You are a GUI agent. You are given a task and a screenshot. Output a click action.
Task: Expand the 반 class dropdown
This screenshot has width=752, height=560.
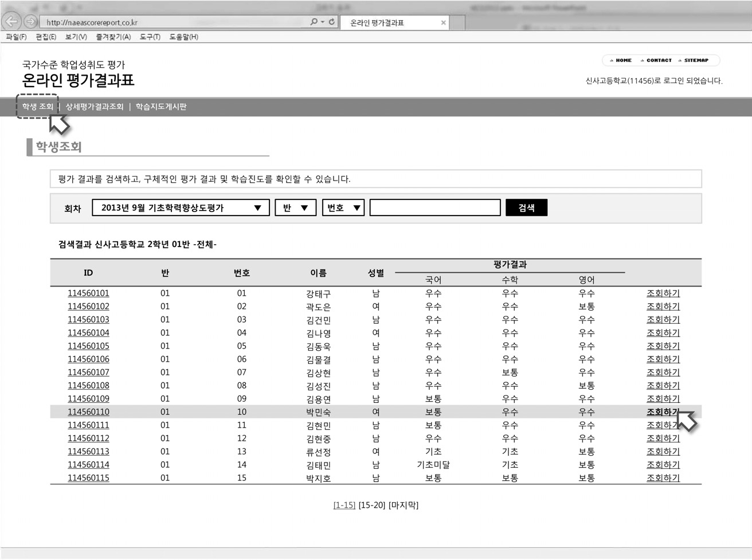coord(295,207)
